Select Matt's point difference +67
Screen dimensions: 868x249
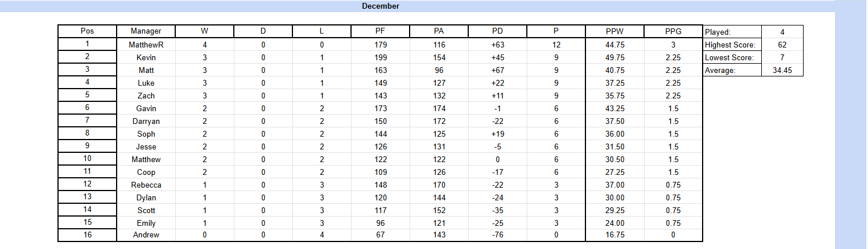[497, 70]
